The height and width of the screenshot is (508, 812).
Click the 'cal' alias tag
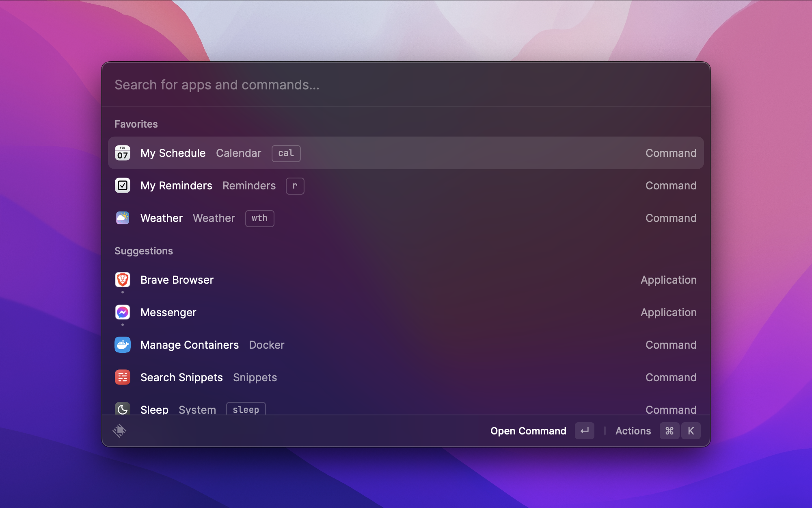(286, 153)
